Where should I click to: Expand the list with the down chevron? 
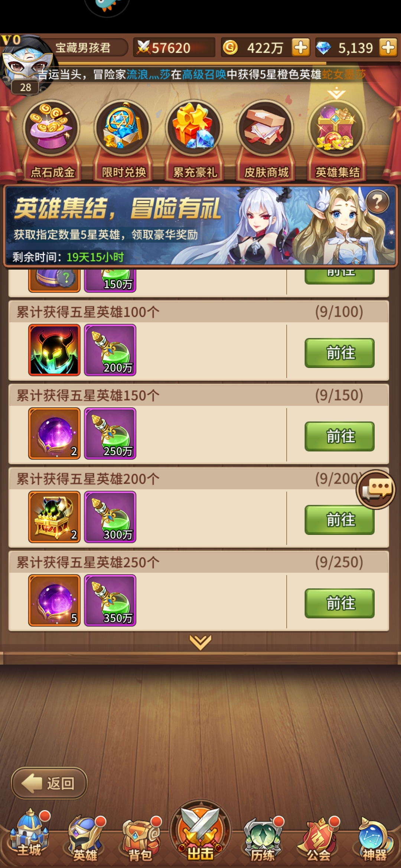(200, 642)
